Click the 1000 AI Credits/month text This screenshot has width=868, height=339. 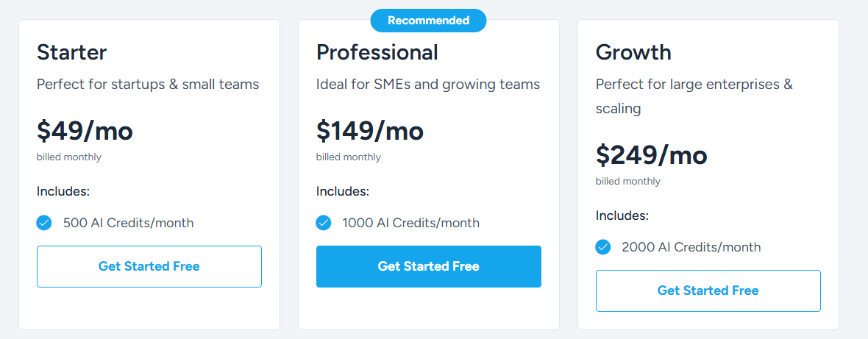coord(410,223)
